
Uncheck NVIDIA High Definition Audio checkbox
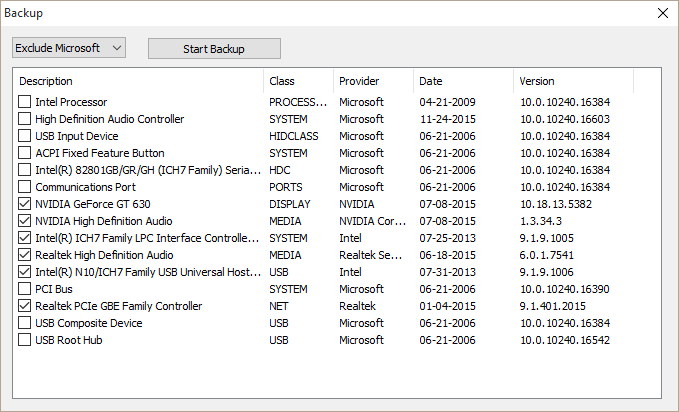25,221
